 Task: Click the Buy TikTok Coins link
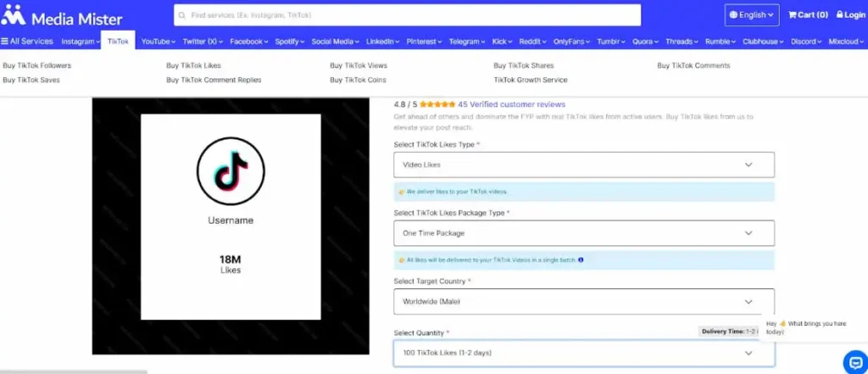[358, 80]
